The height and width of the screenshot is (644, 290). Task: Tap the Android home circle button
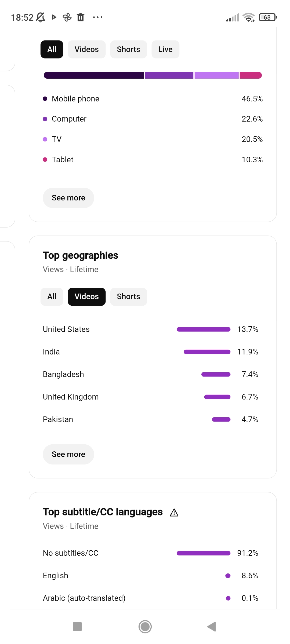[x=145, y=627]
